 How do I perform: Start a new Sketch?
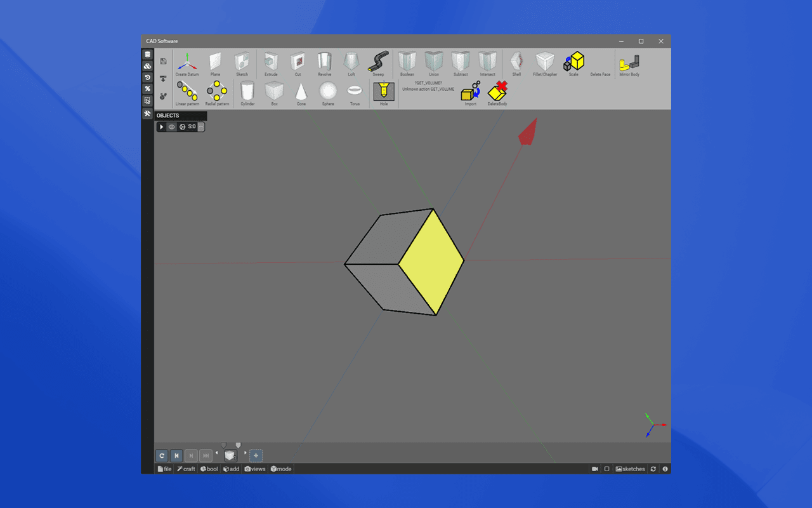pyautogui.click(x=242, y=64)
